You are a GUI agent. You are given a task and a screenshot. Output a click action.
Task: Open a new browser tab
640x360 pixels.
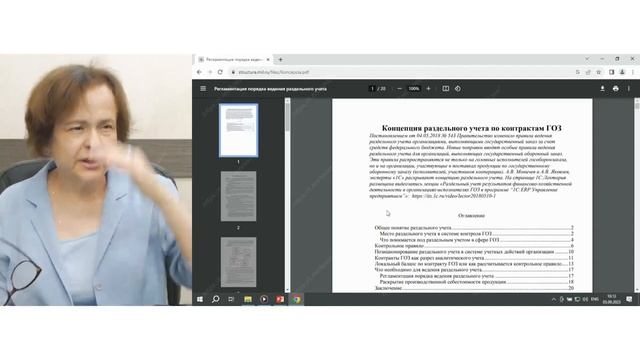click(x=280, y=60)
